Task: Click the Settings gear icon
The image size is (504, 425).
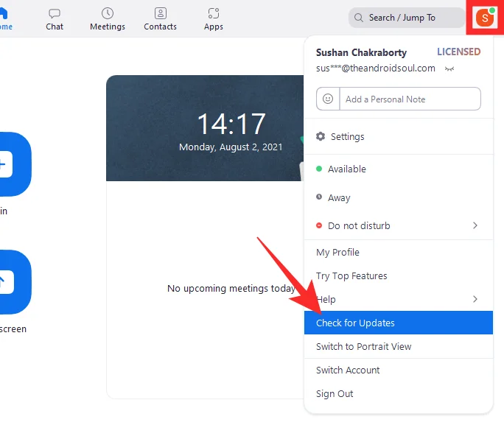Action: point(321,137)
